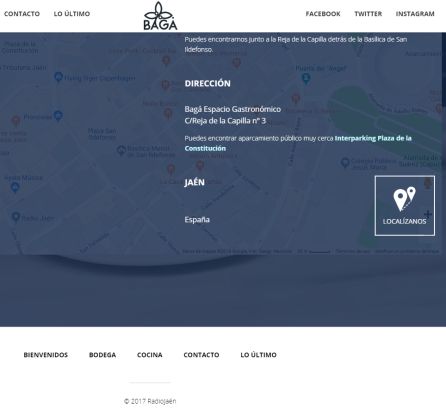Go to Bodega in the footer menu
Screen dimensions: 446x409
(102, 355)
